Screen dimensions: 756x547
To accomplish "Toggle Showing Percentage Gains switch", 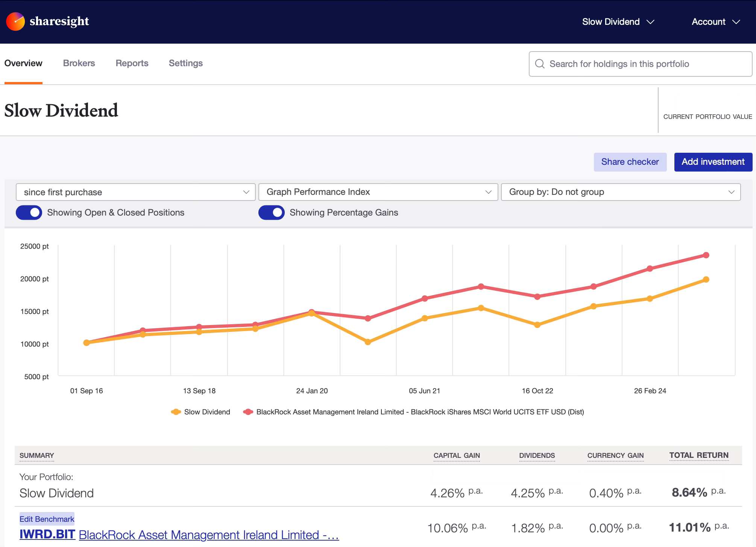I will click(x=272, y=213).
